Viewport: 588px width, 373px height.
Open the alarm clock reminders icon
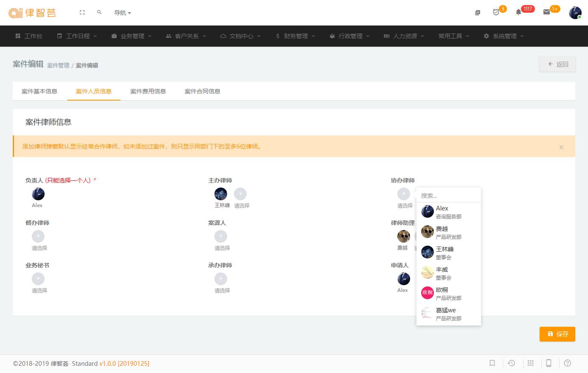pyautogui.click(x=496, y=12)
